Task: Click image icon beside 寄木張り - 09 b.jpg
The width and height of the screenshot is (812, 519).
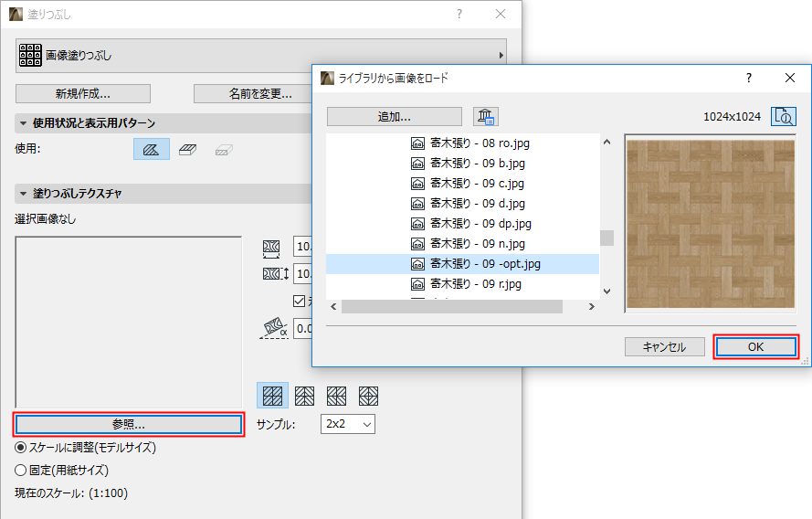Action: pyautogui.click(x=417, y=164)
